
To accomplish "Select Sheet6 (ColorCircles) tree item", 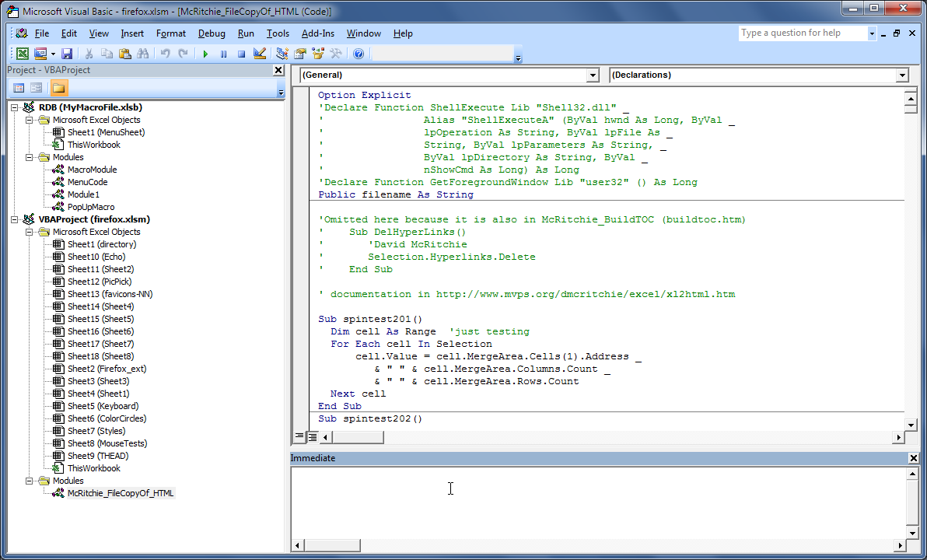I will pos(107,418).
